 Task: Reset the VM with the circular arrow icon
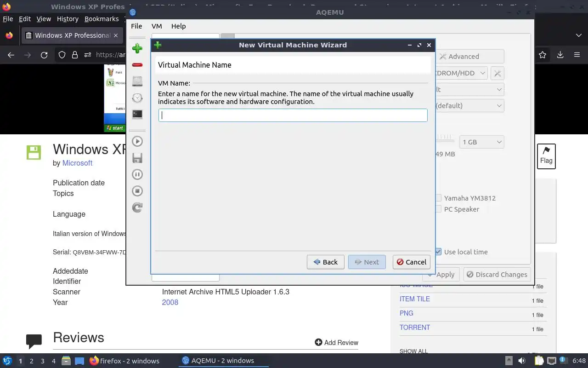[137, 207]
